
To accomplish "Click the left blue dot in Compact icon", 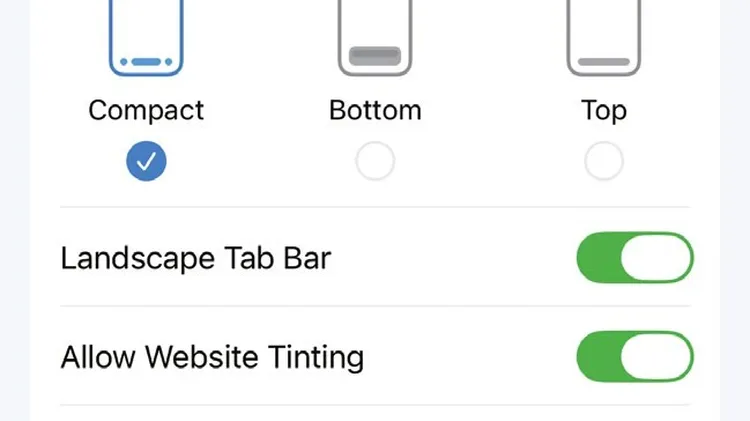I will tap(124, 62).
